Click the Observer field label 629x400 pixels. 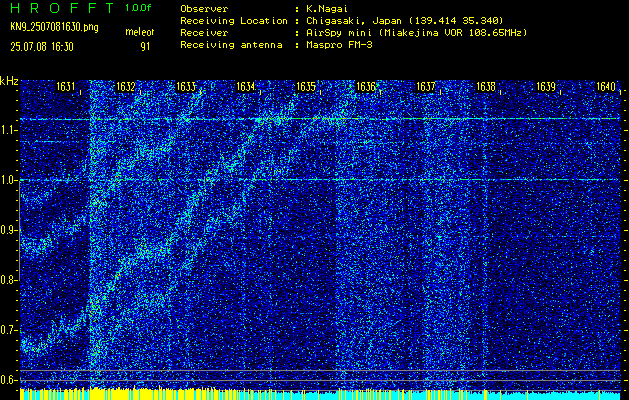[204, 8]
